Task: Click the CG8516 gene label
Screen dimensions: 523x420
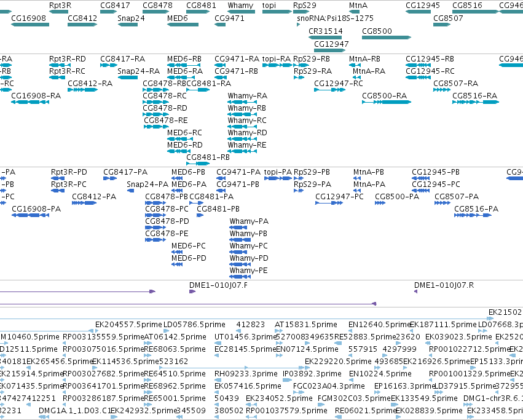Action: (467, 6)
